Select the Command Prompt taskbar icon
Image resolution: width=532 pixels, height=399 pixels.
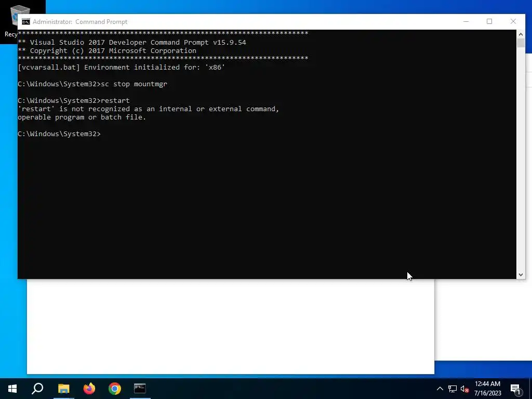pyautogui.click(x=140, y=389)
